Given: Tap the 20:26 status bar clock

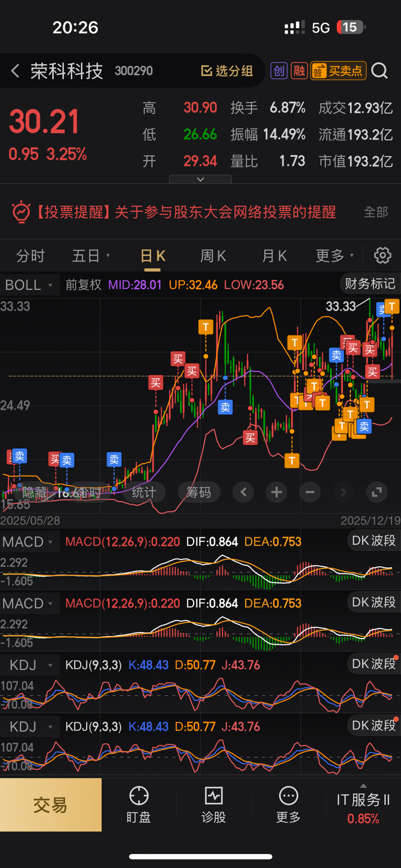Looking at the screenshot, I should [x=75, y=27].
